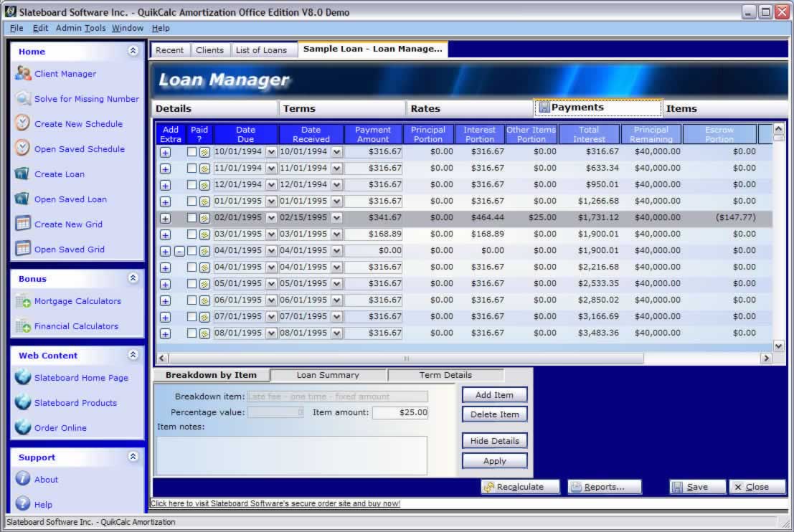The height and width of the screenshot is (532, 794).
Task: Open the Client Manager icon
Action: coord(22,73)
